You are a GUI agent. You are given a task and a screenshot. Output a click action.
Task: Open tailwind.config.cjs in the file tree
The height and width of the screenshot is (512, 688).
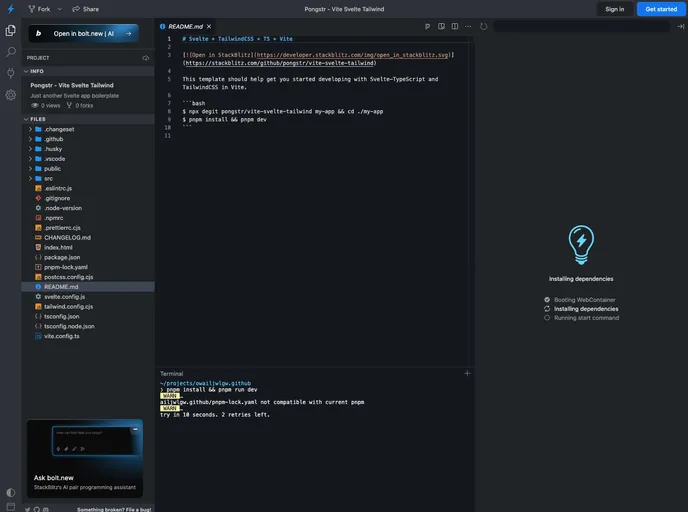click(88, 306)
